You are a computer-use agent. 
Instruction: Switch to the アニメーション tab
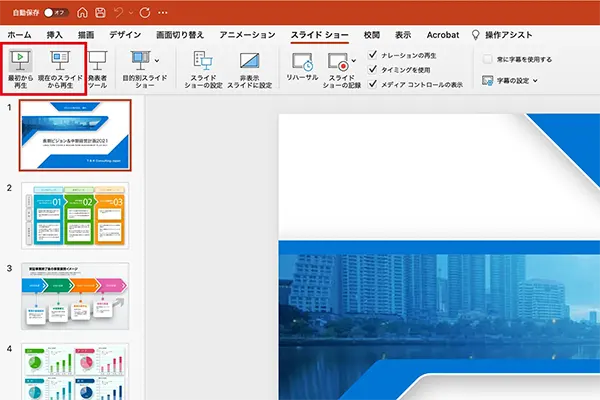(x=246, y=34)
